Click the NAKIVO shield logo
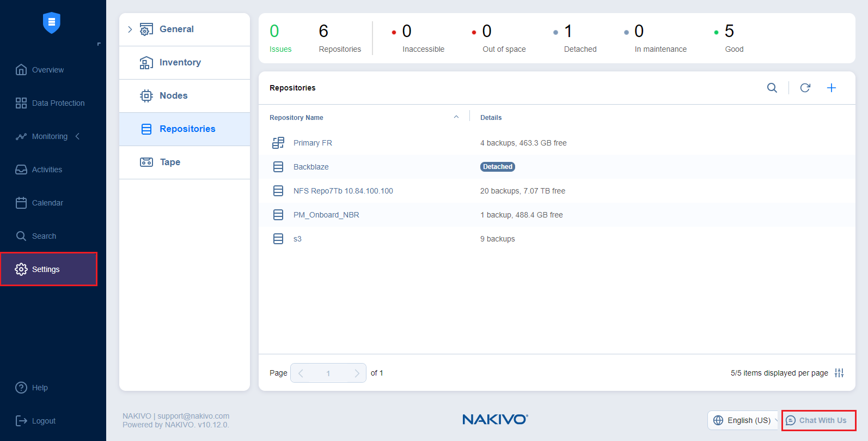This screenshot has height=441, width=868. (52, 22)
